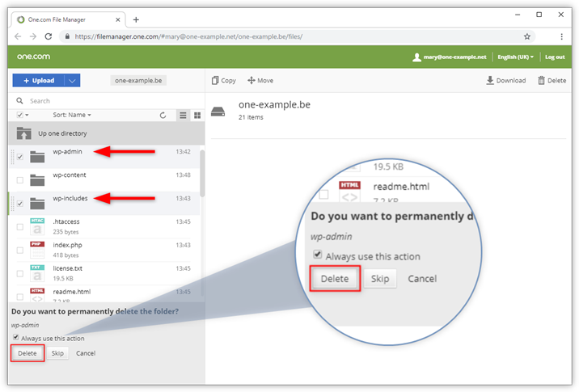Uncheck the wp-admin checkbox

coord(20,157)
